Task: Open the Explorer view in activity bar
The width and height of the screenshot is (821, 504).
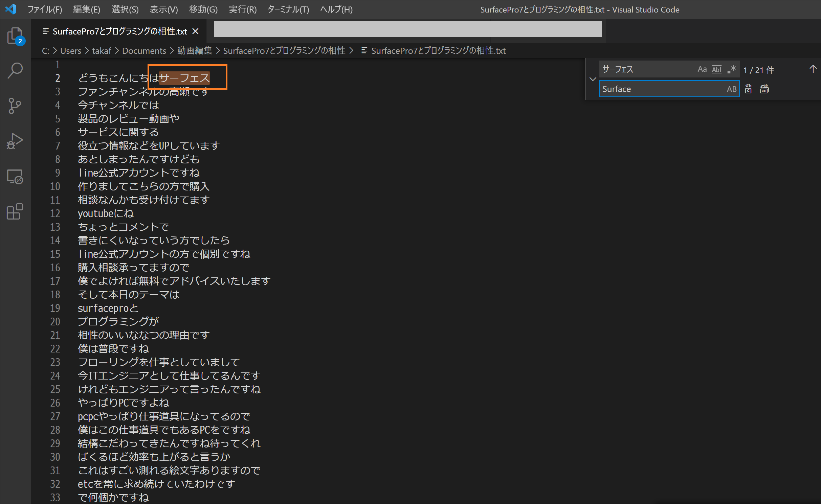Action: click(15, 36)
